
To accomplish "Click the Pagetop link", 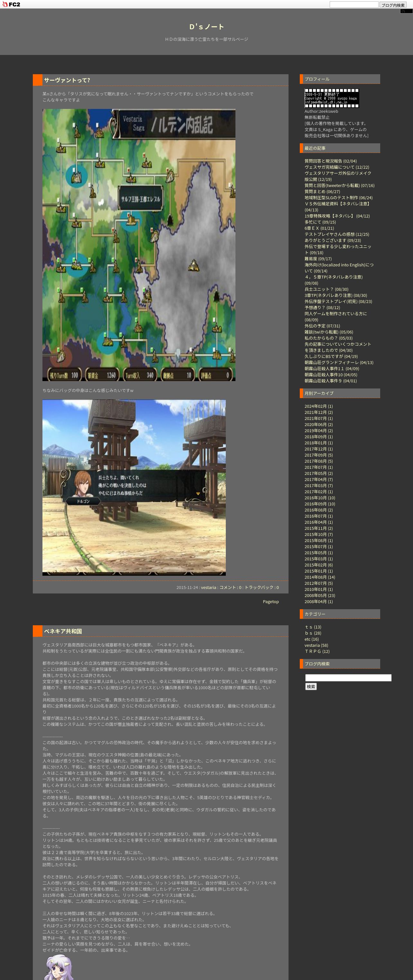I will tap(271, 601).
